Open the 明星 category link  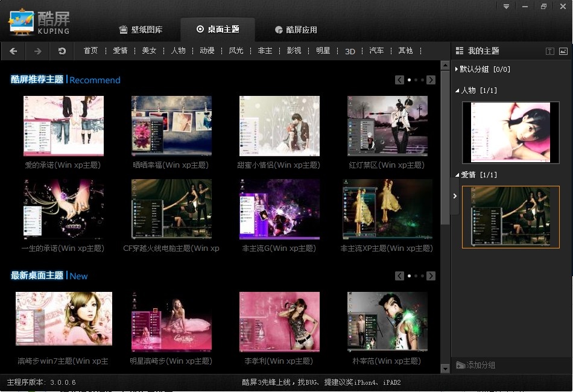(x=323, y=51)
